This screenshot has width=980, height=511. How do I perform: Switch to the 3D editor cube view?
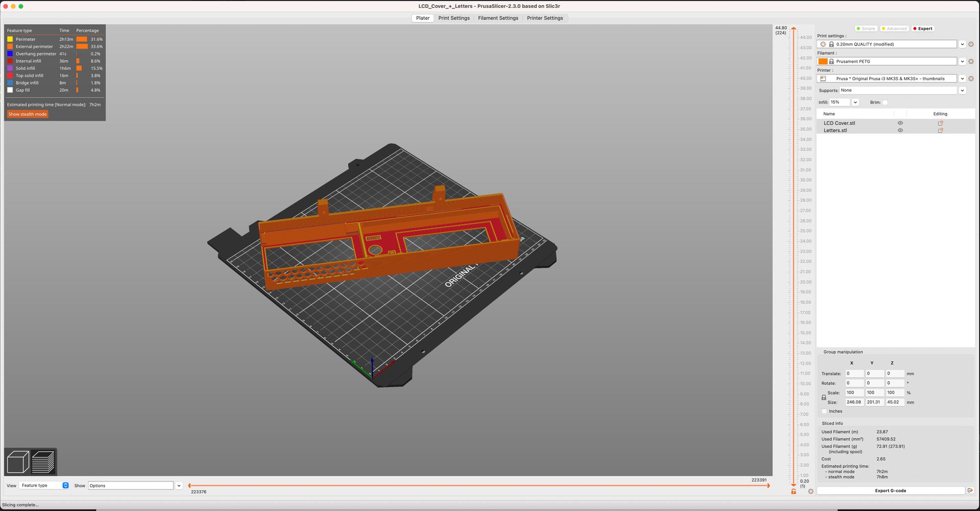point(18,462)
